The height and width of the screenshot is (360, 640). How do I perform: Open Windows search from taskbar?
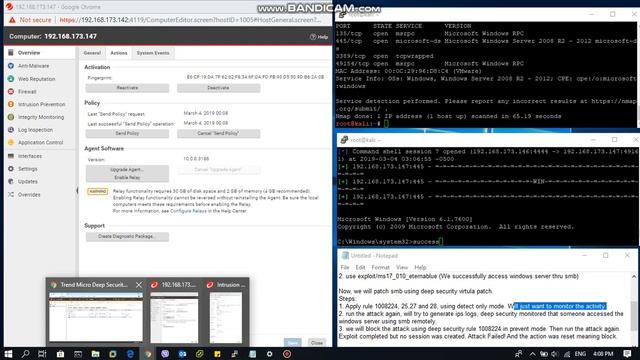pos(25,354)
